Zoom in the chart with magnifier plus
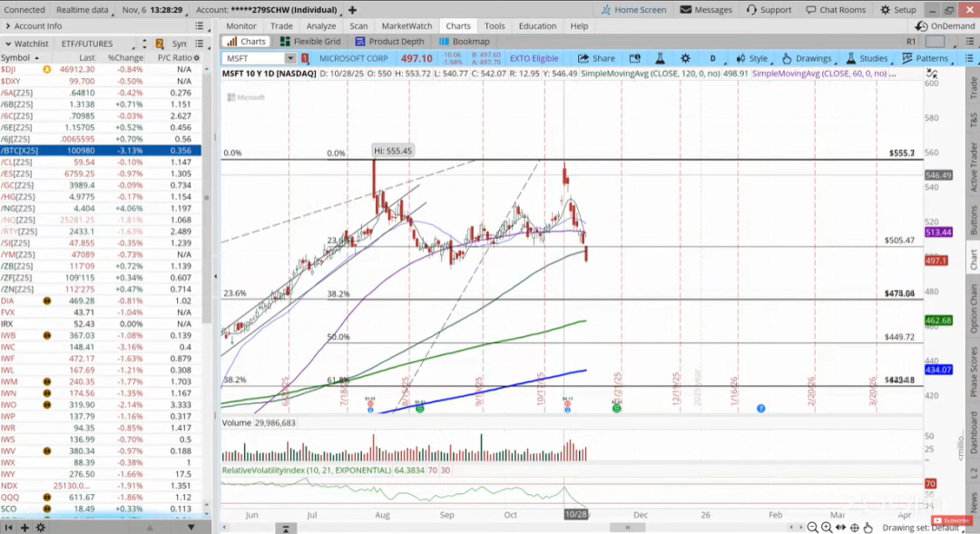This screenshot has width=980, height=534. click(827, 528)
